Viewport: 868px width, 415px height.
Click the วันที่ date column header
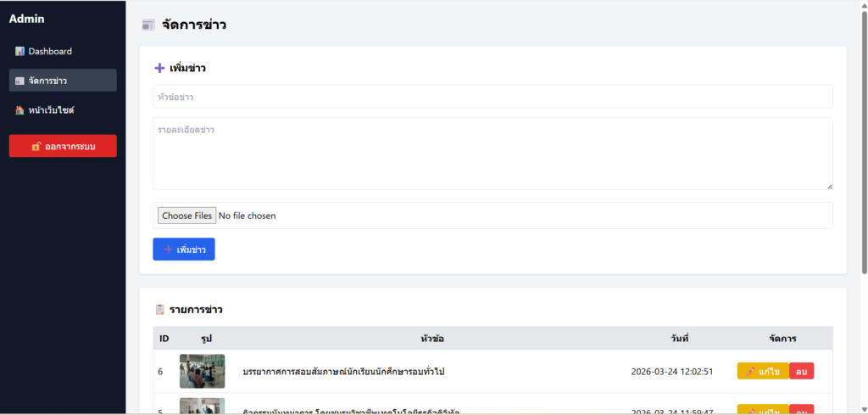pos(678,339)
